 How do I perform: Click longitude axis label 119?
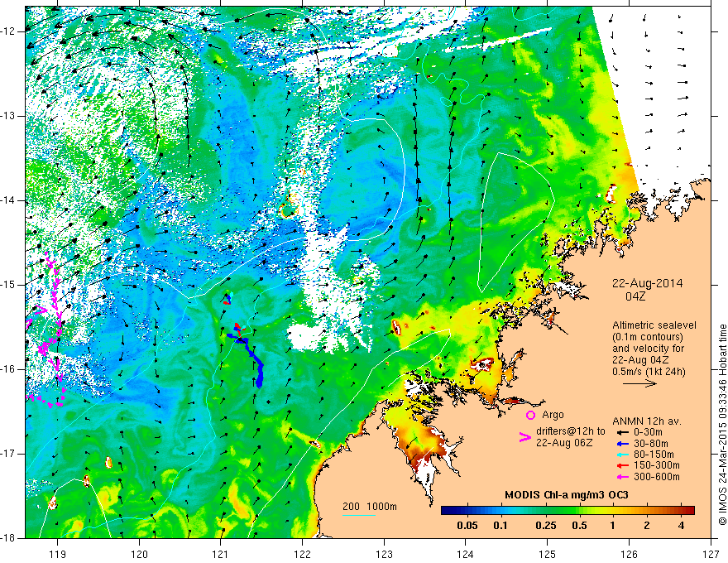(x=58, y=554)
